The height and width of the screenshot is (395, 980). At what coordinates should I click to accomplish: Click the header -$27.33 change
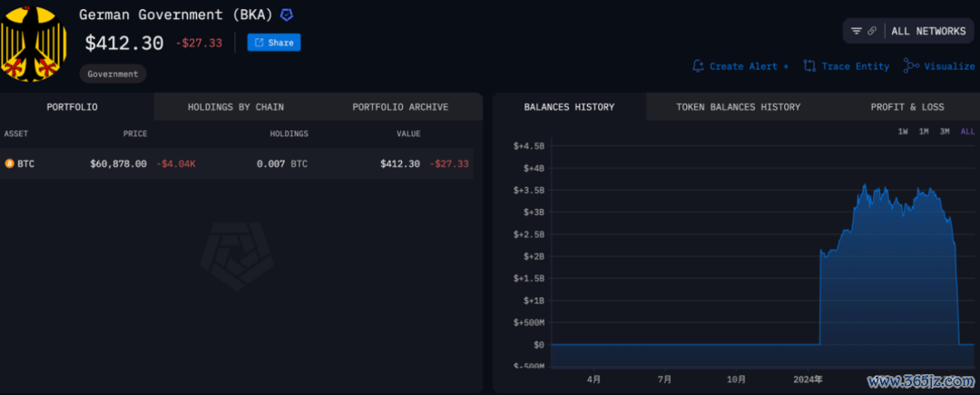[x=199, y=43]
